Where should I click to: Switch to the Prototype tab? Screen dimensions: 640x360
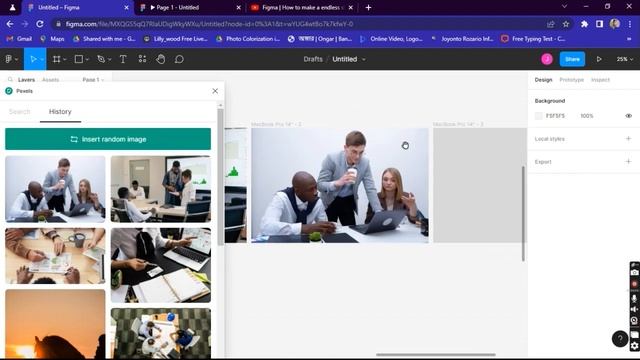pyautogui.click(x=571, y=80)
